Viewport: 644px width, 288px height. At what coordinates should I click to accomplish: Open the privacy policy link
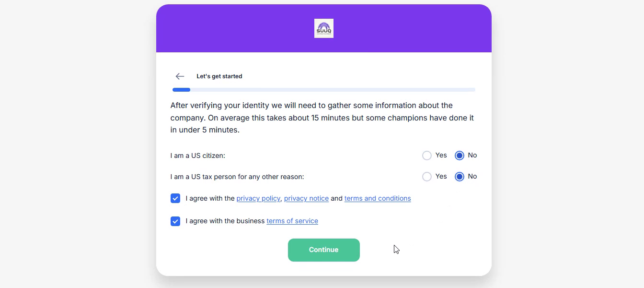click(258, 198)
